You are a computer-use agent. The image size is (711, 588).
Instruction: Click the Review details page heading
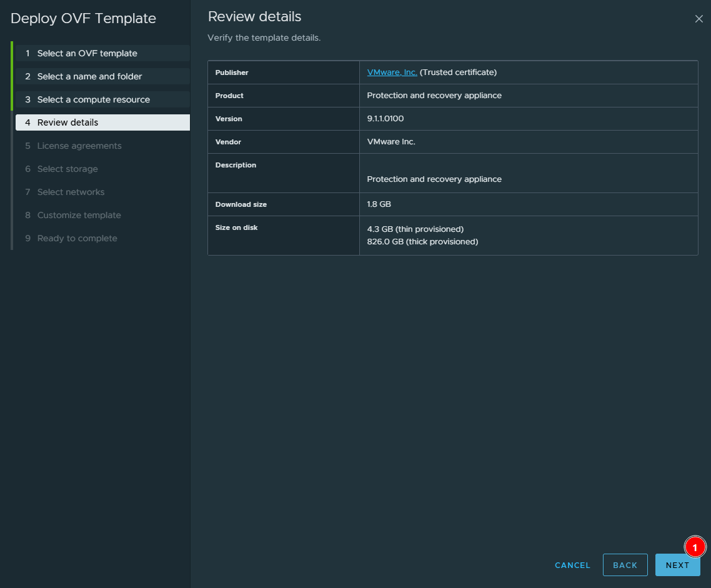pyautogui.click(x=254, y=16)
